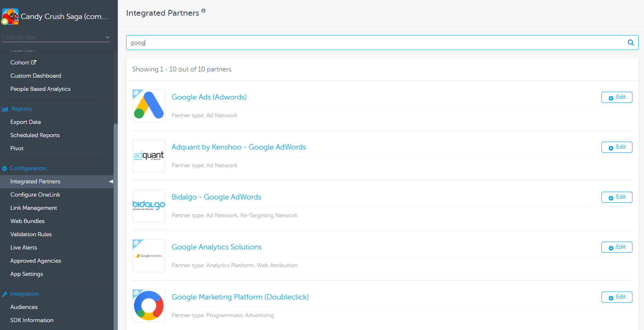Click the Google Marketing Platform logo
The image size is (644, 330).
coord(149,306)
